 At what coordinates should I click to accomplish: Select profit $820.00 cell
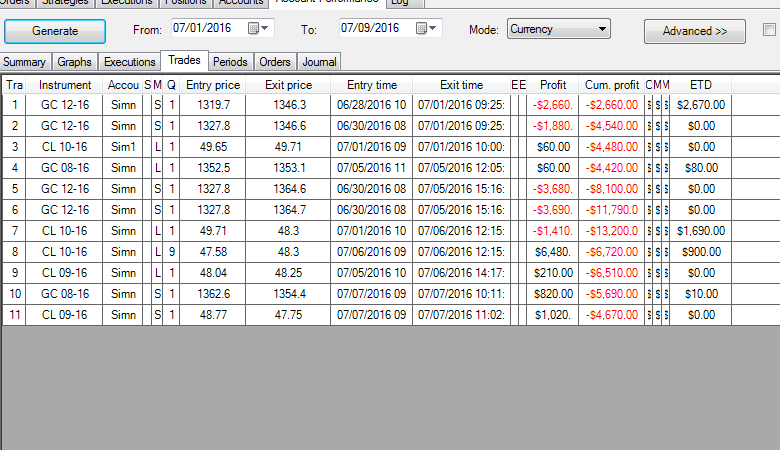[553, 294]
